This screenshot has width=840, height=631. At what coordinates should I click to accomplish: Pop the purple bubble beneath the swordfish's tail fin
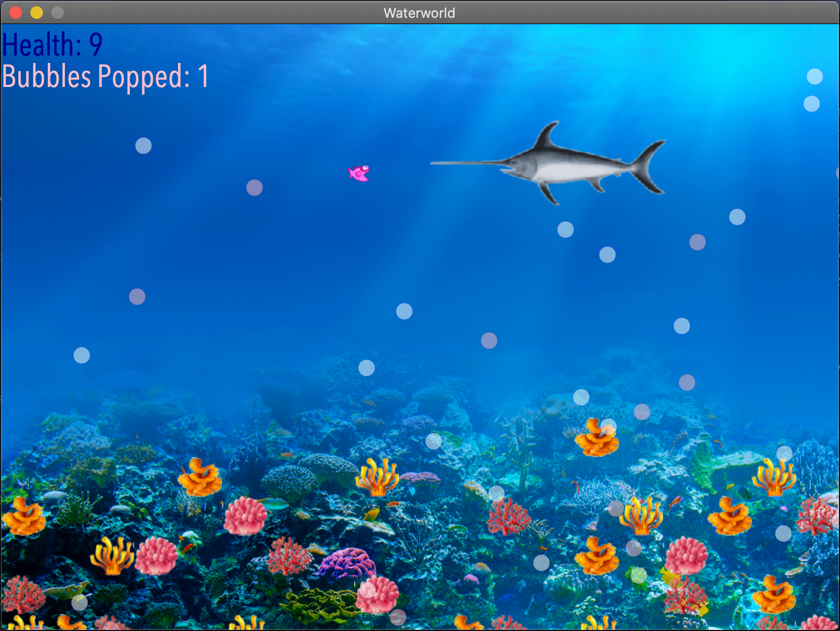(x=698, y=242)
